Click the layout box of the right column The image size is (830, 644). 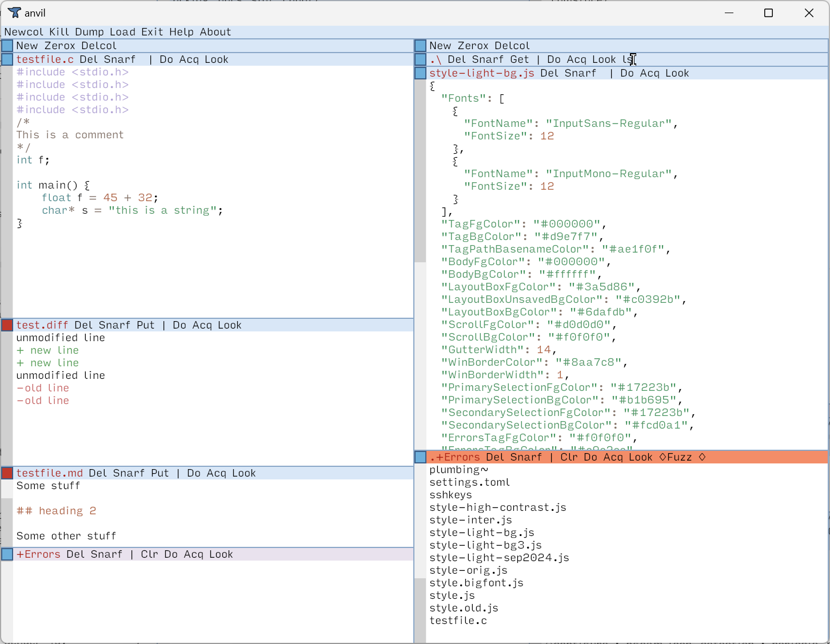(x=421, y=46)
